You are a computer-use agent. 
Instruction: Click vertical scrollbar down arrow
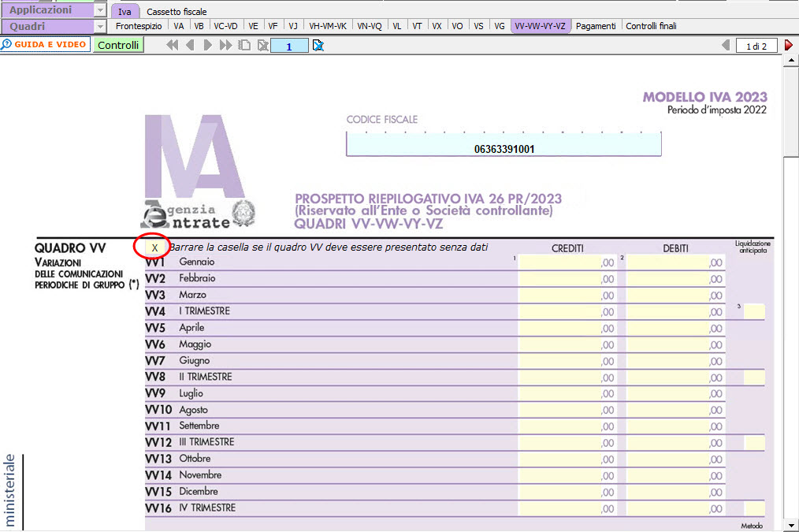click(x=791, y=526)
